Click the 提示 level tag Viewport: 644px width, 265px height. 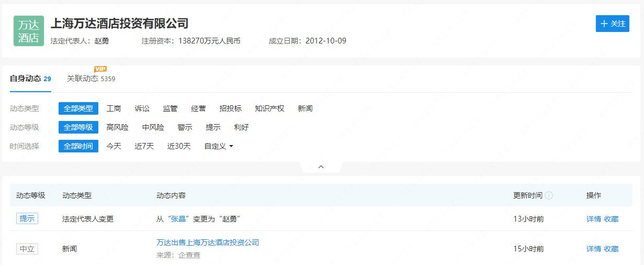pos(27,219)
